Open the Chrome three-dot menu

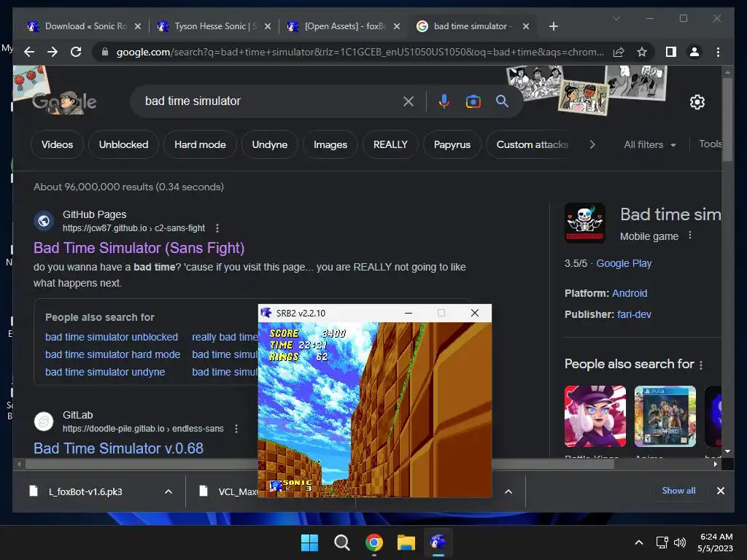tap(718, 52)
